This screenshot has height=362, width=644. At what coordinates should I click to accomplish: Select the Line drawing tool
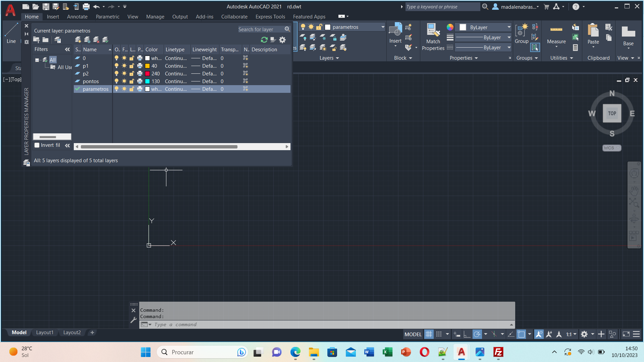[11, 34]
